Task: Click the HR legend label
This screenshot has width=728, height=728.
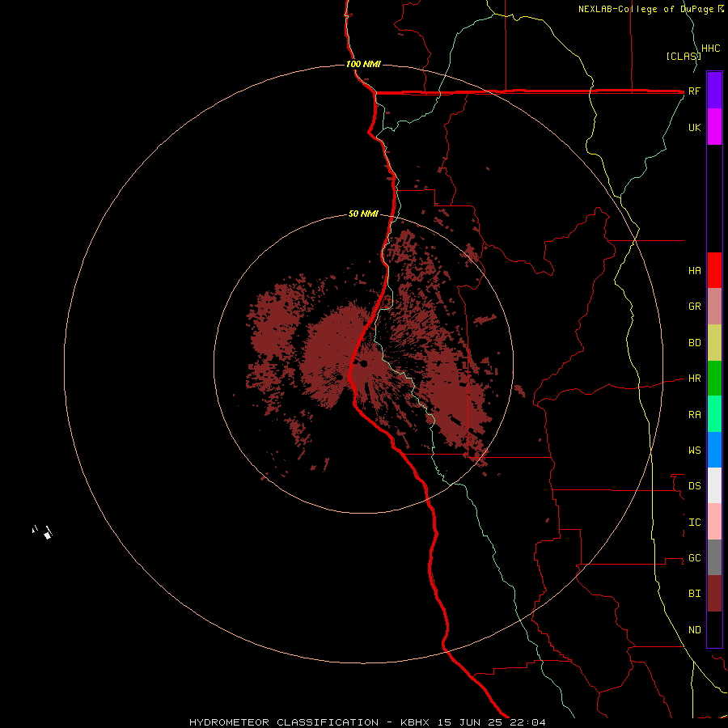Action: click(x=694, y=379)
